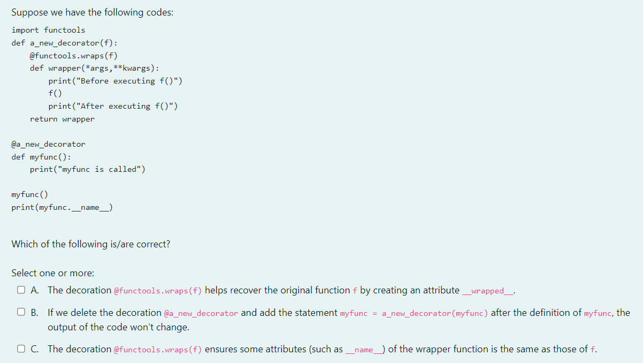Click the def myfunc(): definition line
The width and height of the screenshot is (644, 363).
pos(46,156)
